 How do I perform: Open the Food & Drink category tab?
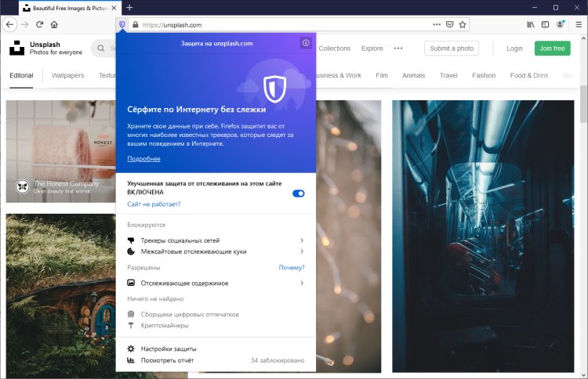[529, 76]
